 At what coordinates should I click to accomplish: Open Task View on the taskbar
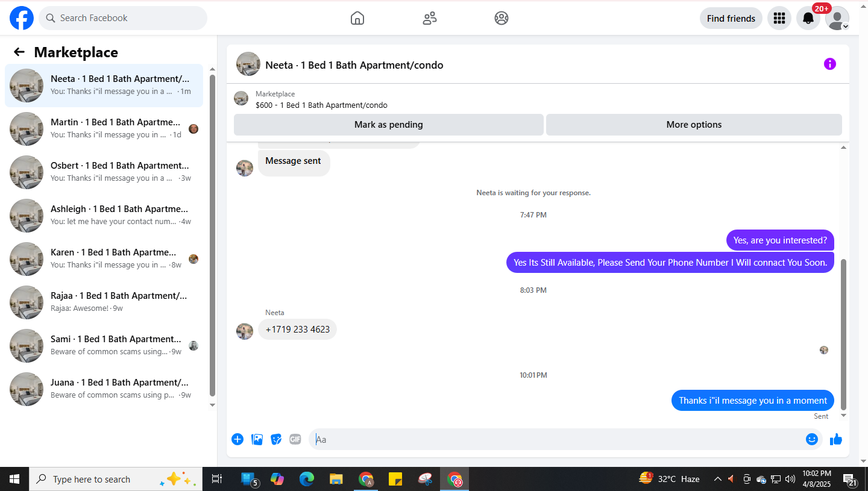point(217,479)
